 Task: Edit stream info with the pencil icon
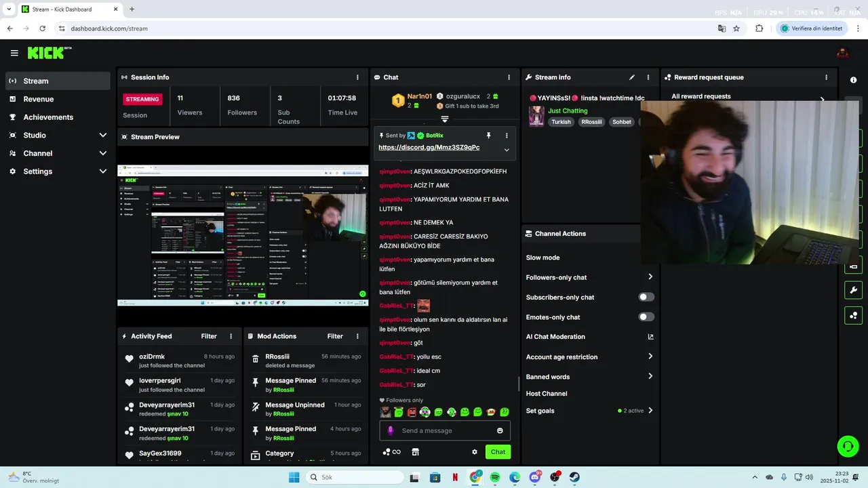click(x=631, y=77)
